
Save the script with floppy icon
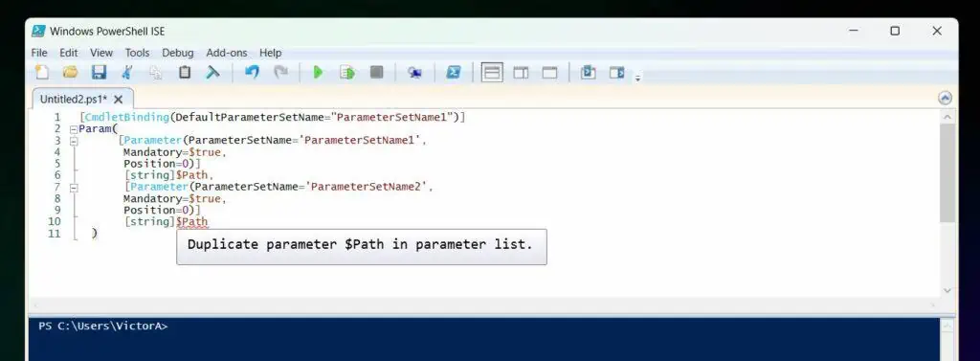coord(99,73)
